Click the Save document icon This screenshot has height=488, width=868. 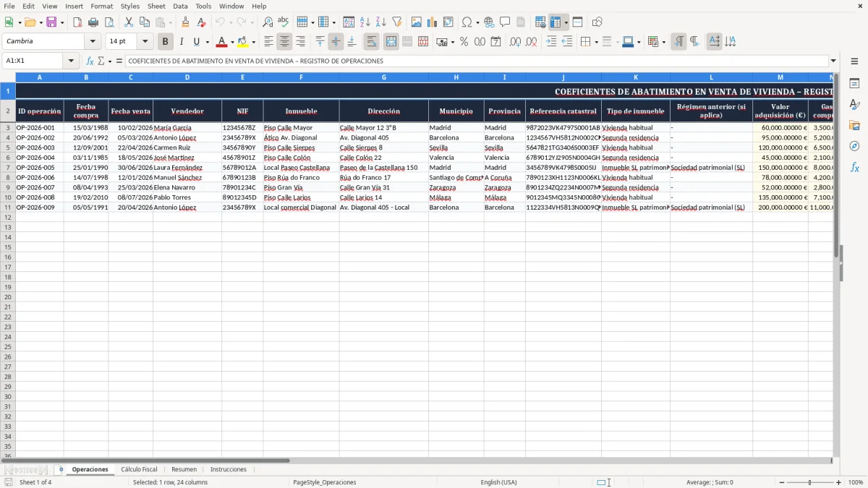pyautogui.click(x=51, y=22)
